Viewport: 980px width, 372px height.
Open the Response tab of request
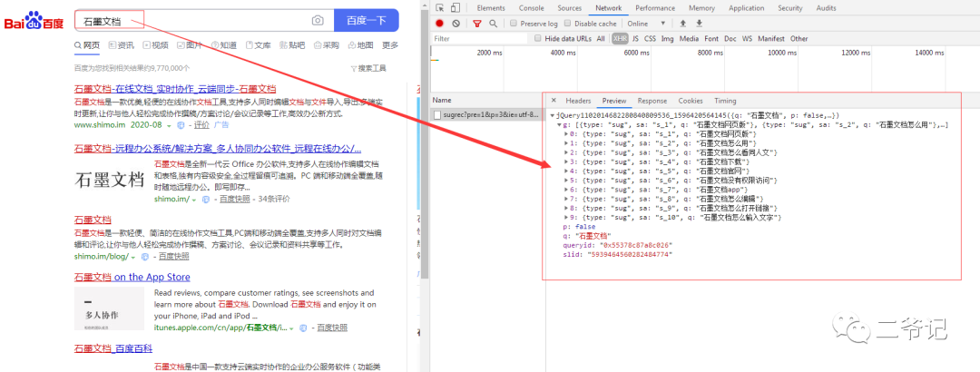coord(652,101)
